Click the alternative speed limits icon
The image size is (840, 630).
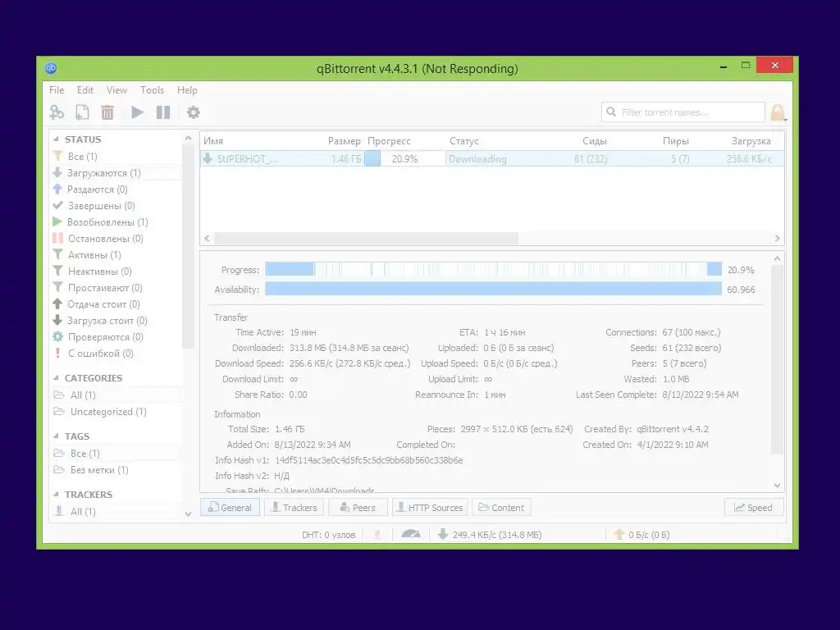click(411, 534)
